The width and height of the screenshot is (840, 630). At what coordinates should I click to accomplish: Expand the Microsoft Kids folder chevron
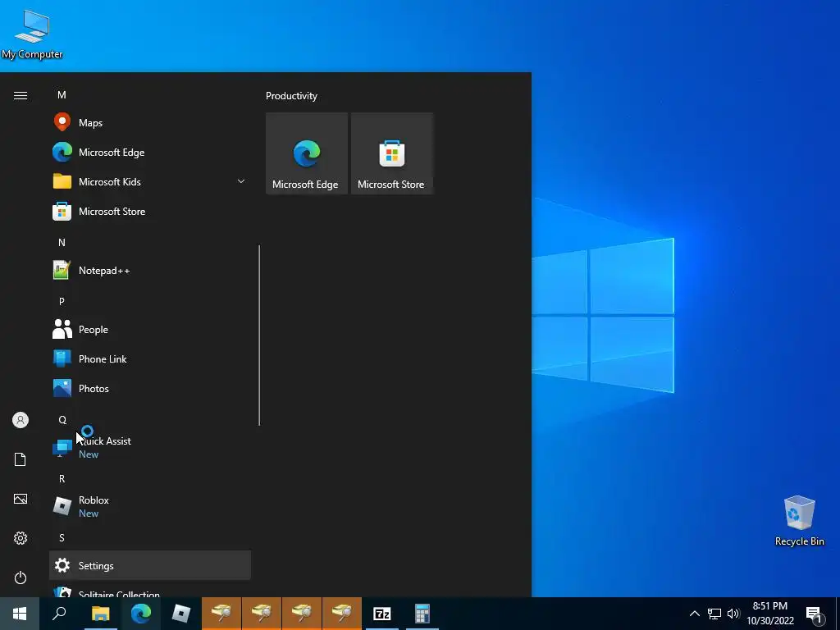pyautogui.click(x=241, y=181)
